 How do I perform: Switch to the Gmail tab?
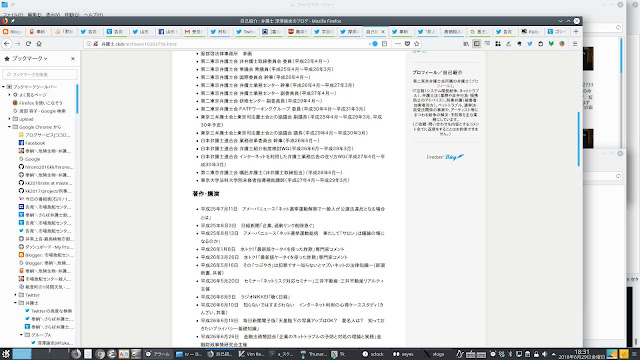(193, 31)
